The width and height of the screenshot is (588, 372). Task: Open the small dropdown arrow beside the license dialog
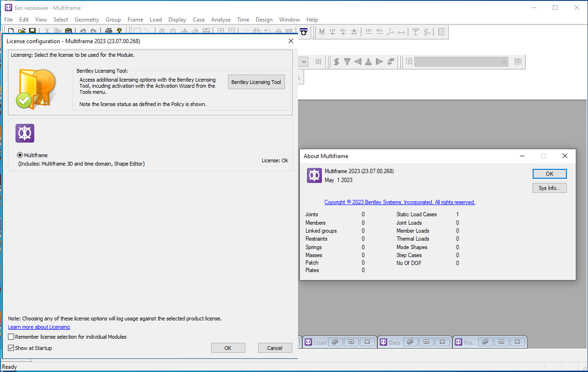pos(303,62)
